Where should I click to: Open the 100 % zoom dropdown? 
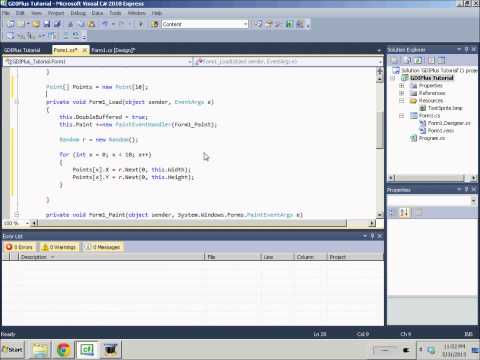point(27,223)
